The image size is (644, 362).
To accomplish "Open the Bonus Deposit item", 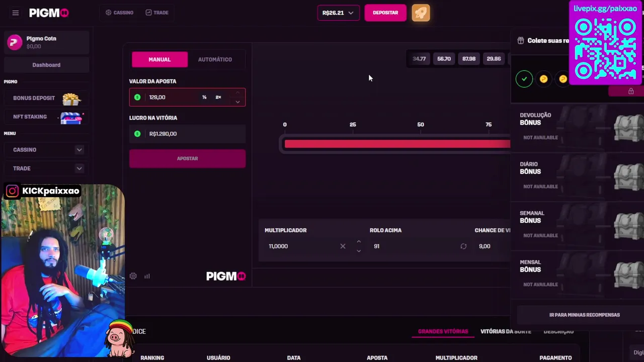I will click(x=46, y=98).
